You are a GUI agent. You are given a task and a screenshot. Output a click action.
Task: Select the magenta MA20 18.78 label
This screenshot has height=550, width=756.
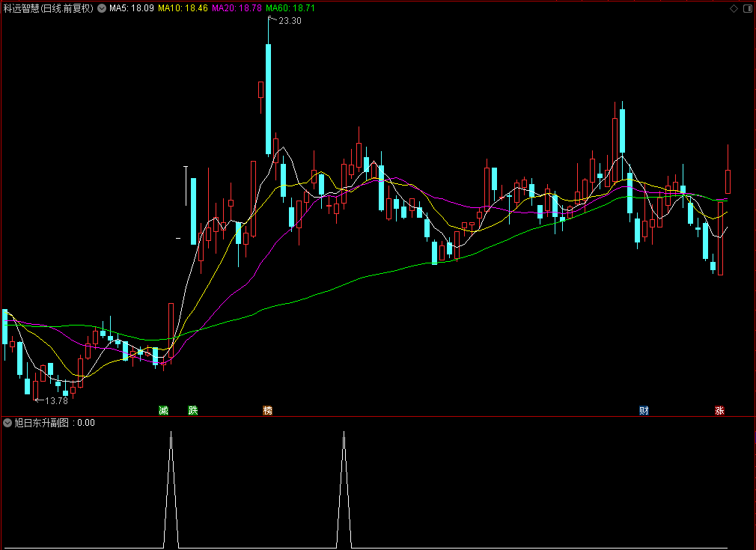click(x=237, y=8)
